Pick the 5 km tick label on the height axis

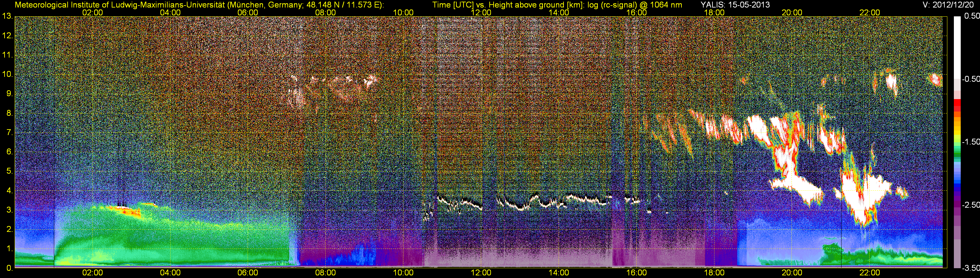click(x=9, y=171)
